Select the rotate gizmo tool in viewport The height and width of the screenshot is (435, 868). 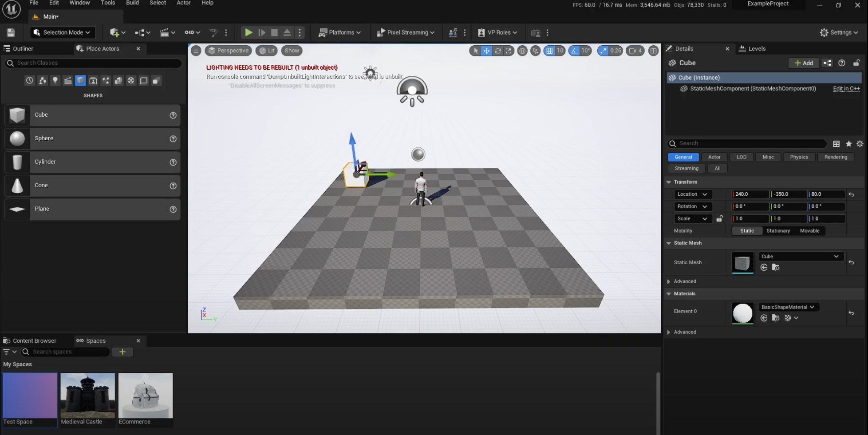coord(497,51)
